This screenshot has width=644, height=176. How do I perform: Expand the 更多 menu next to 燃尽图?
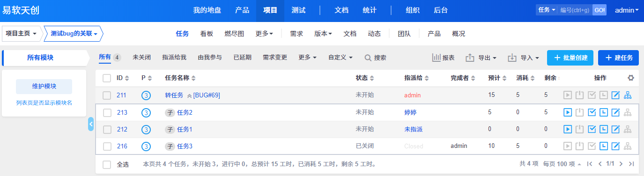[x=265, y=34]
